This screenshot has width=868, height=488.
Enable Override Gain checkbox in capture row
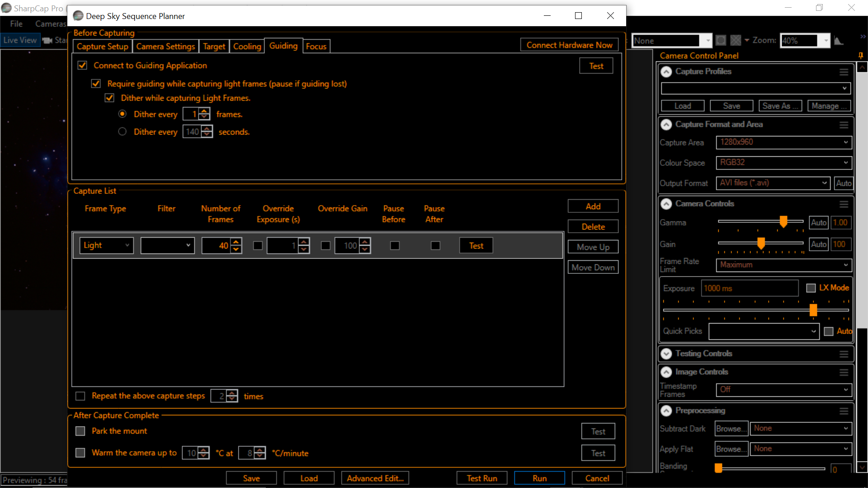[x=325, y=245]
